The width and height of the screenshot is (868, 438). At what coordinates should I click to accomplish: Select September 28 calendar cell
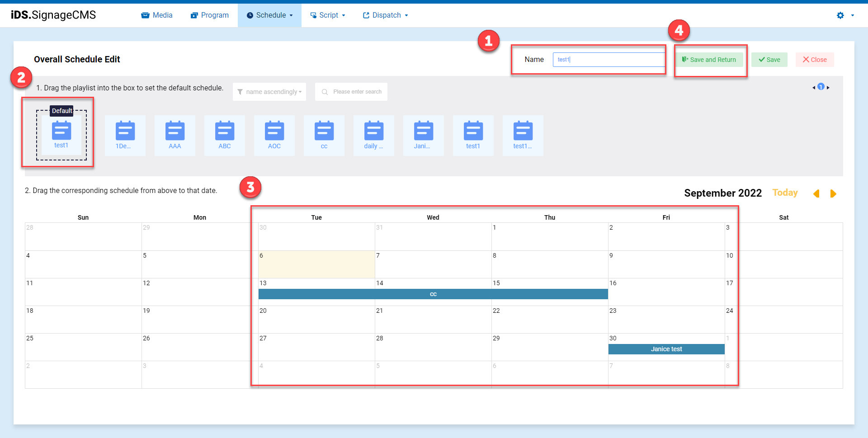433,347
